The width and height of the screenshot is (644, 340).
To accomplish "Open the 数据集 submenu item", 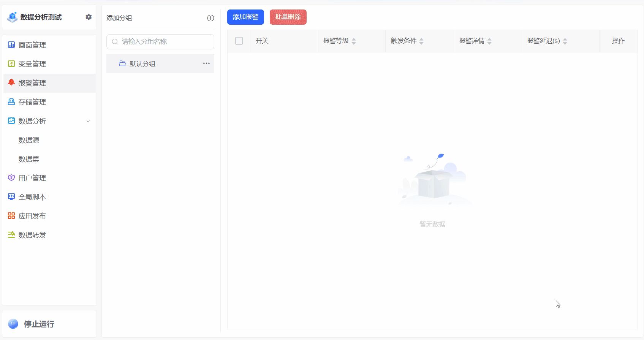I will coord(29,159).
